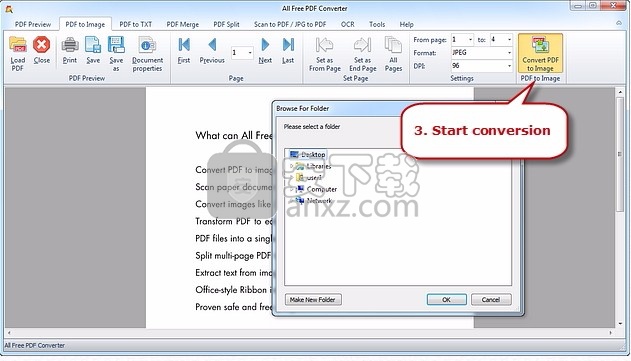Click Convert PDF to Image
This screenshot has height=361, width=631.
point(540,53)
